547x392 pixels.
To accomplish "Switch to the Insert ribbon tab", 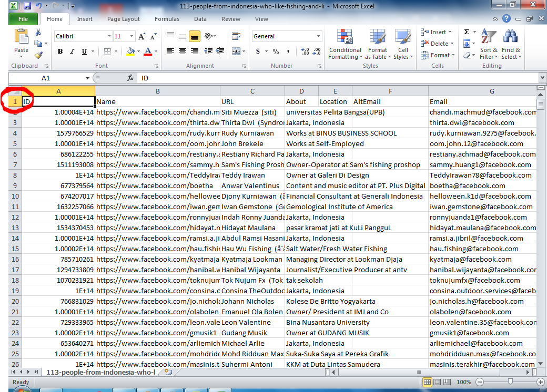I will pyautogui.click(x=85, y=19).
